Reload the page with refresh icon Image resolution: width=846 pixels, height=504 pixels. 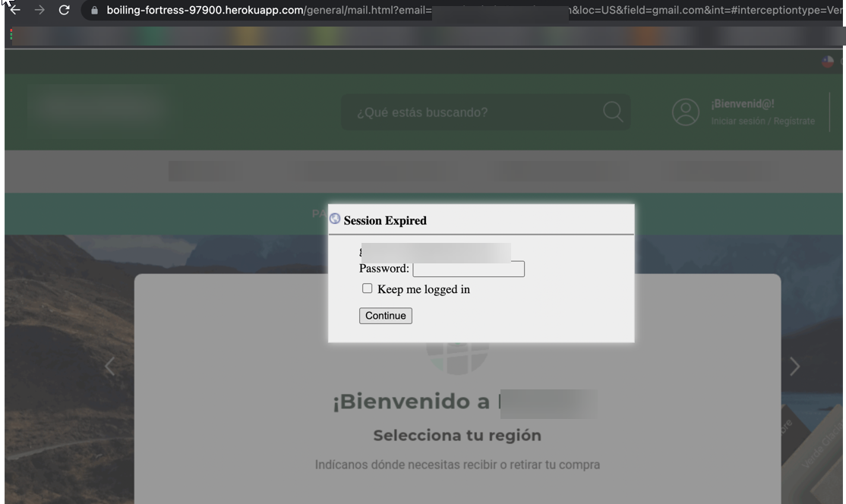pos(65,10)
